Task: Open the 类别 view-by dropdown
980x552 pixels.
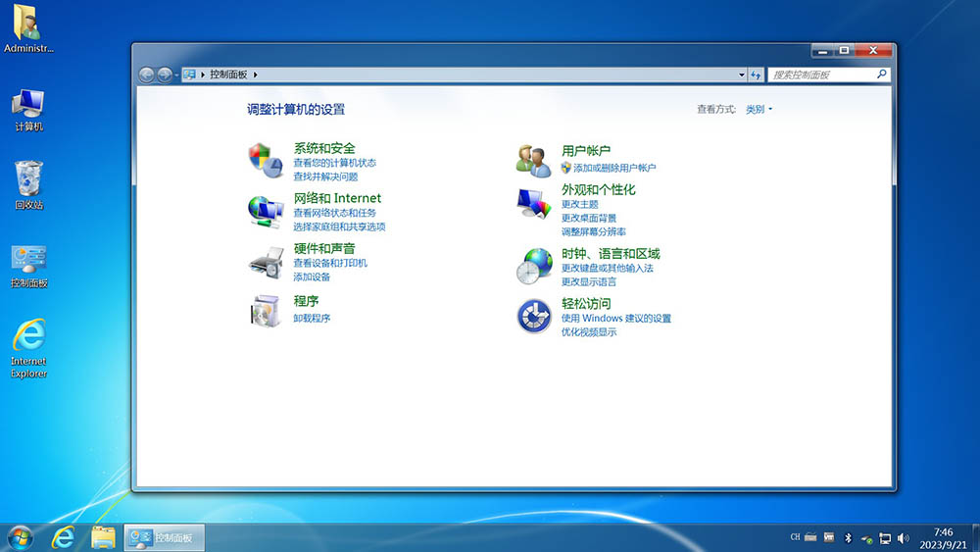Action: [x=759, y=110]
